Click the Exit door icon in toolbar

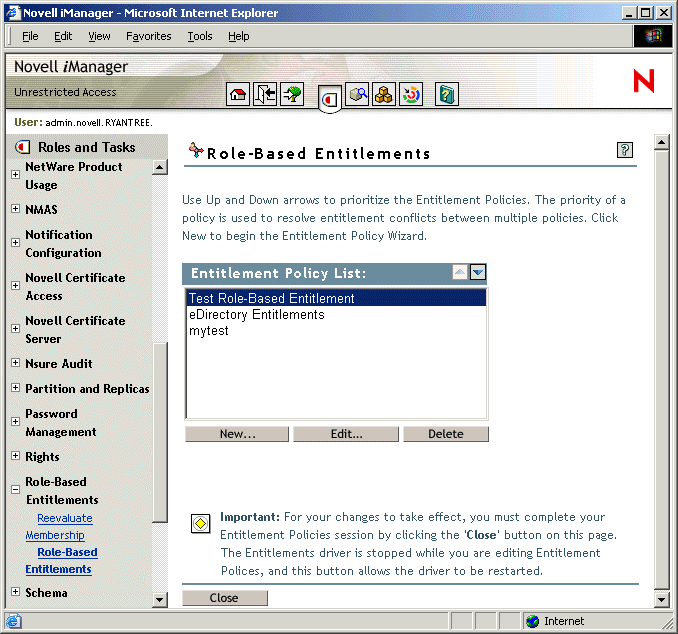(265, 94)
